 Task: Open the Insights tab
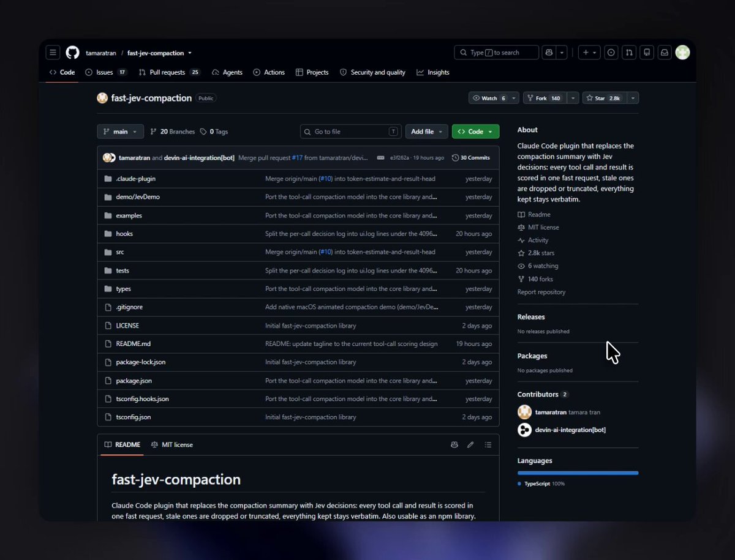tap(433, 72)
